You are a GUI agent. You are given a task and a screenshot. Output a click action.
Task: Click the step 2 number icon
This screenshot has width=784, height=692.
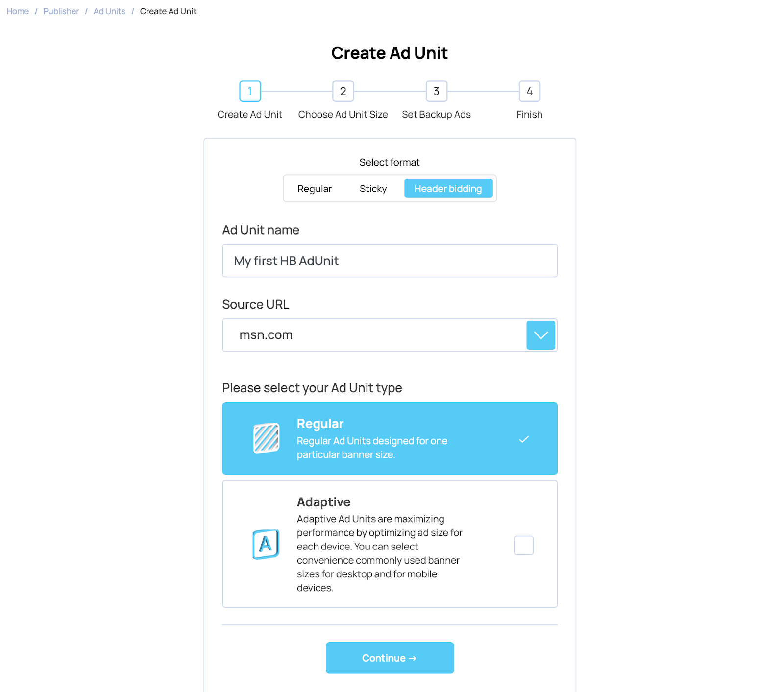[343, 91]
